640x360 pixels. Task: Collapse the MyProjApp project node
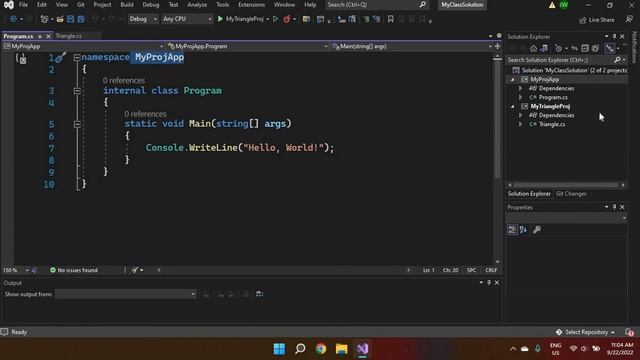513,80
